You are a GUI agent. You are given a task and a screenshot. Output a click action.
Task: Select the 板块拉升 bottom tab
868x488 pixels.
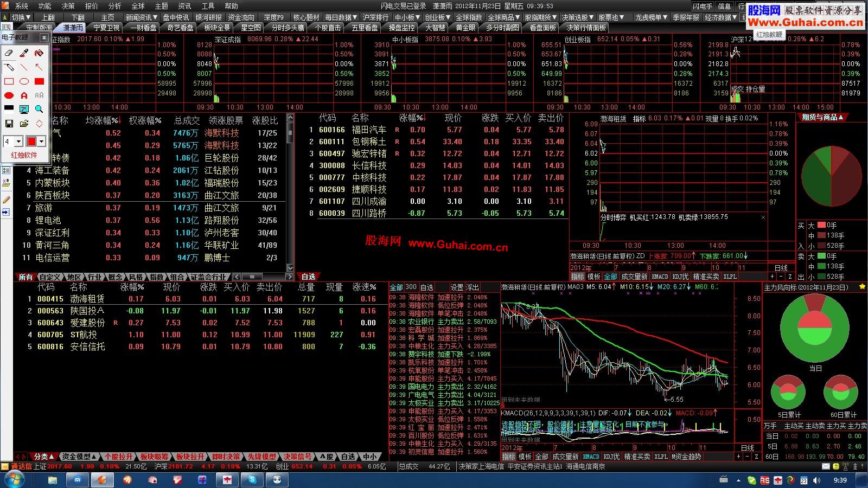190,457
